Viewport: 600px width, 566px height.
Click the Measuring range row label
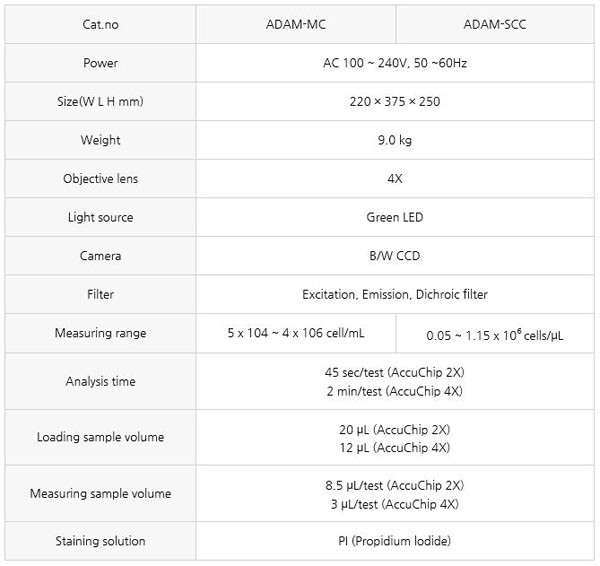(x=100, y=333)
